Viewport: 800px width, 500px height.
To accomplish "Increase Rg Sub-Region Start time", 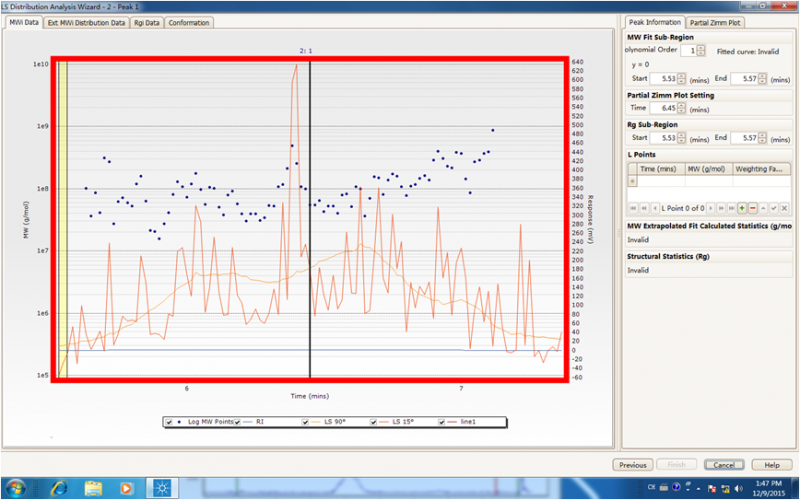I will point(682,135).
